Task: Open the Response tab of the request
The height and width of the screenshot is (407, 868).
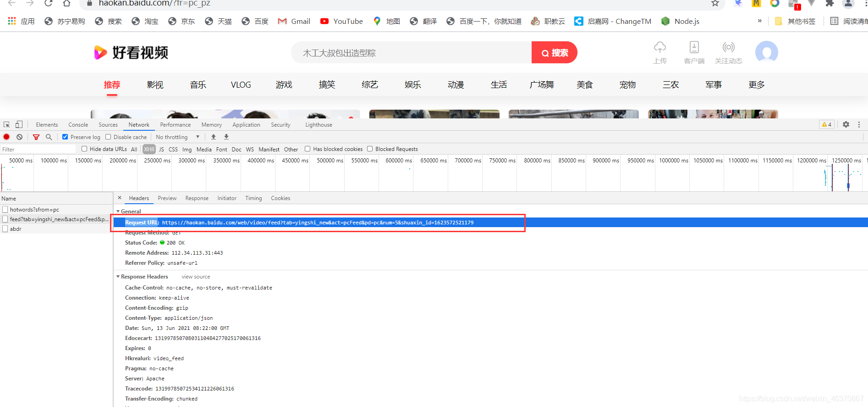Action: (x=197, y=198)
